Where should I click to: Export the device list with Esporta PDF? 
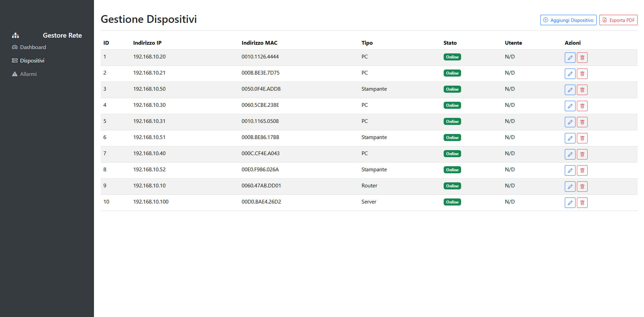618,20
